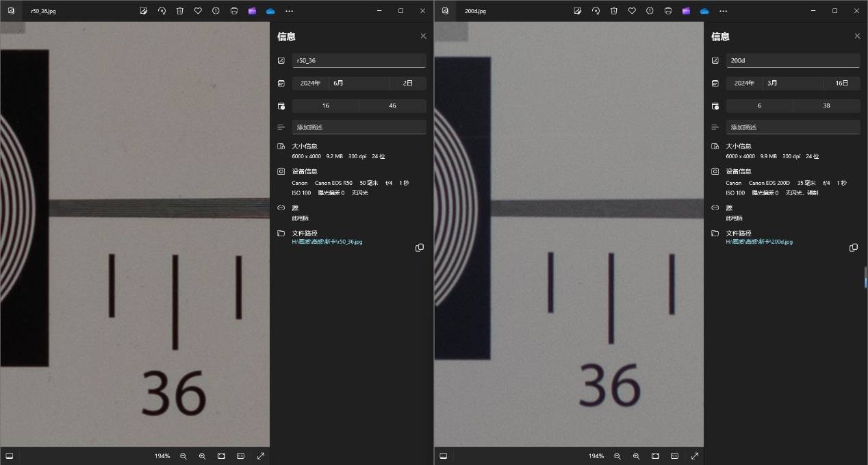Zoom in on r50_36.jpg image
This screenshot has width=868, height=465.
tap(202, 456)
